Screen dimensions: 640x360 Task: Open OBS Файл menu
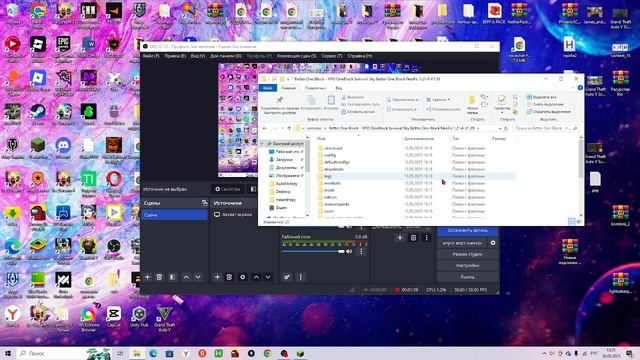click(151, 56)
